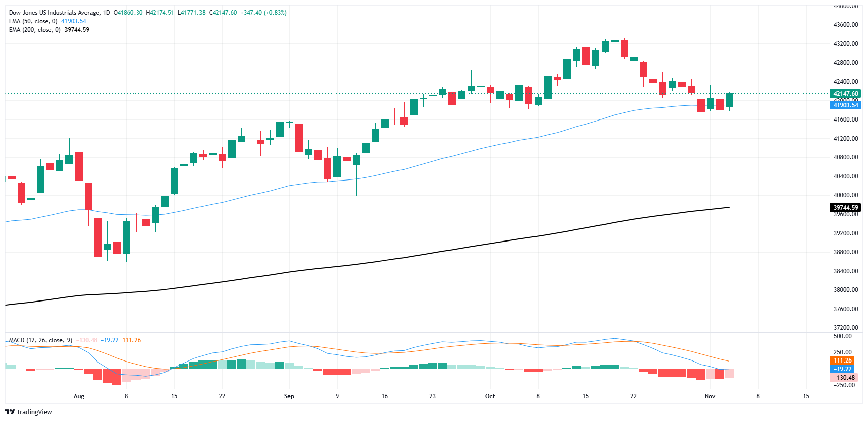This screenshot has height=421, width=868.
Task: Click the black 39744.59 EMA price tag
Action: pos(845,207)
